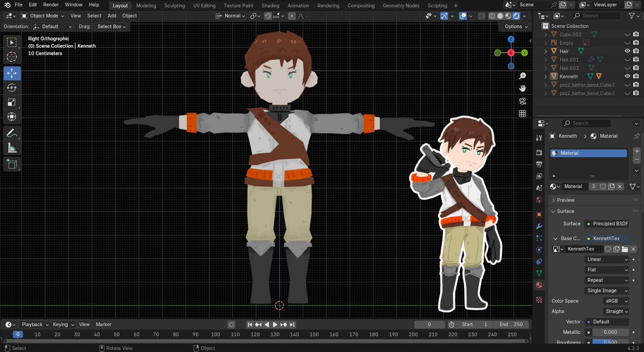644x352 pixels.
Task: Hide the Kenneth object in viewport
Action: (627, 76)
